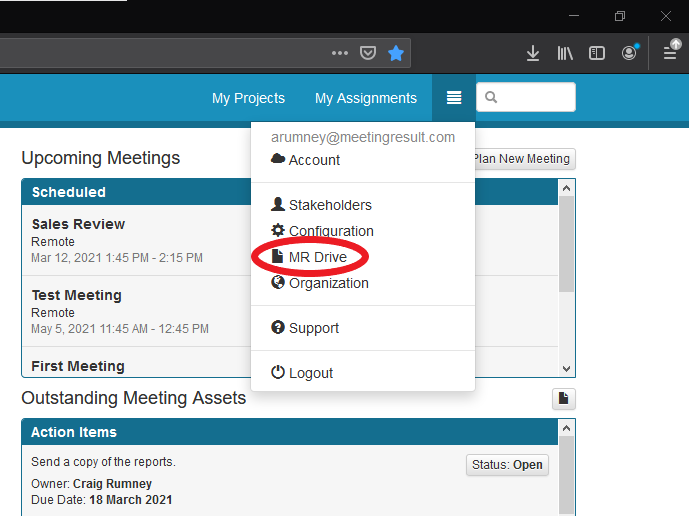This screenshot has width=689, height=516.
Task: Click the Plan New Meeting button
Action: point(521,159)
